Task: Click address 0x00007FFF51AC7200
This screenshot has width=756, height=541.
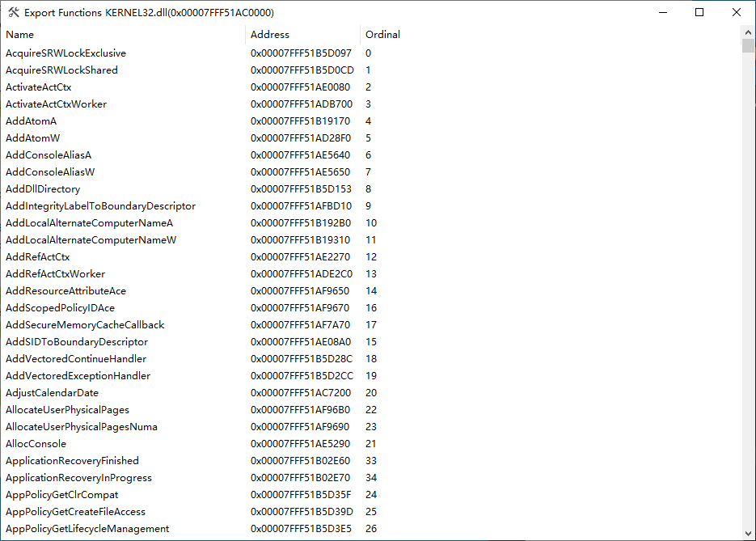Action: point(301,392)
